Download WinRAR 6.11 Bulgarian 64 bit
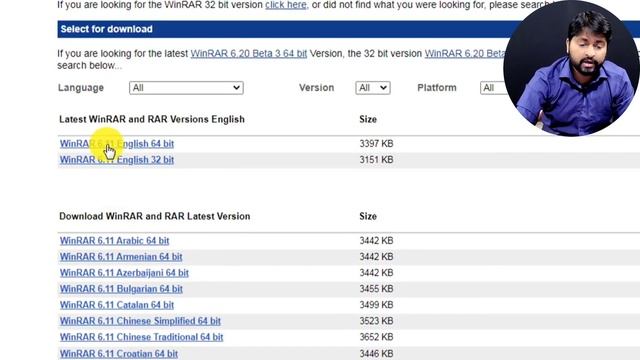The image size is (640, 360). (121, 289)
